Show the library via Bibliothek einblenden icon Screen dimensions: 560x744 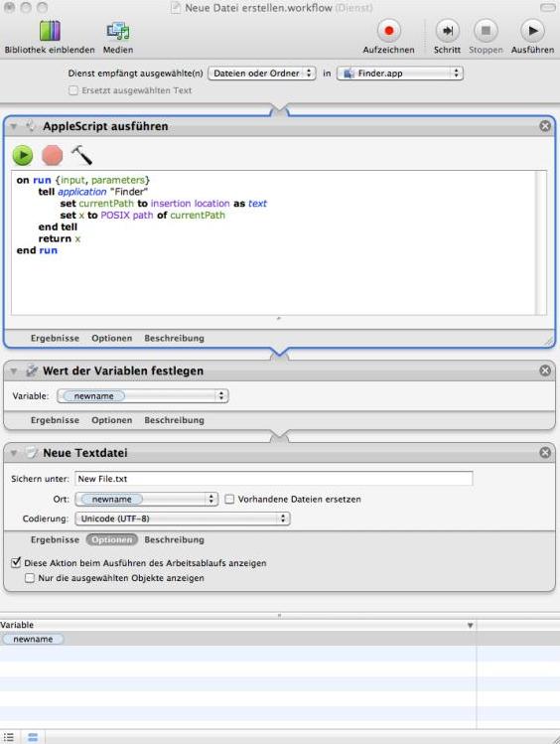[50, 32]
